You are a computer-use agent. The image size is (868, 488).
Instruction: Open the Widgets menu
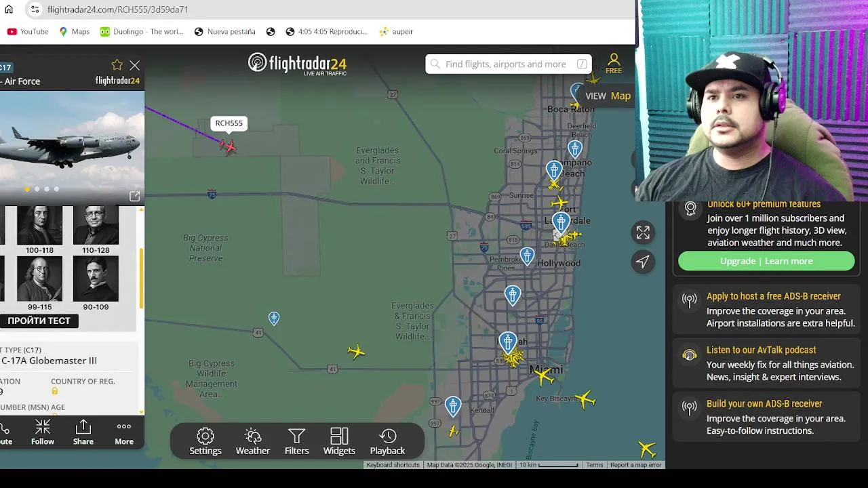tap(339, 442)
